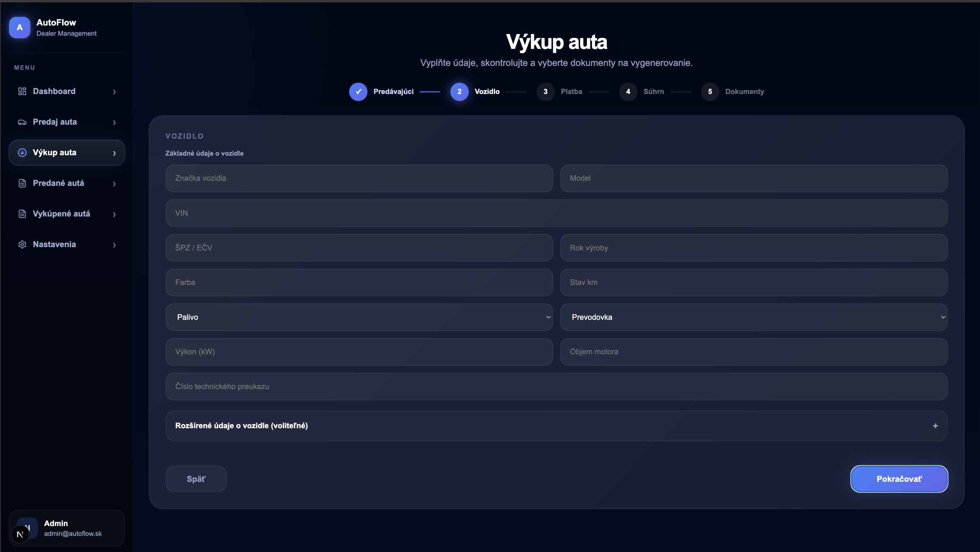This screenshot has height=552, width=980.
Task: Click the chevron next to Nastavenia
Action: pos(114,245)
